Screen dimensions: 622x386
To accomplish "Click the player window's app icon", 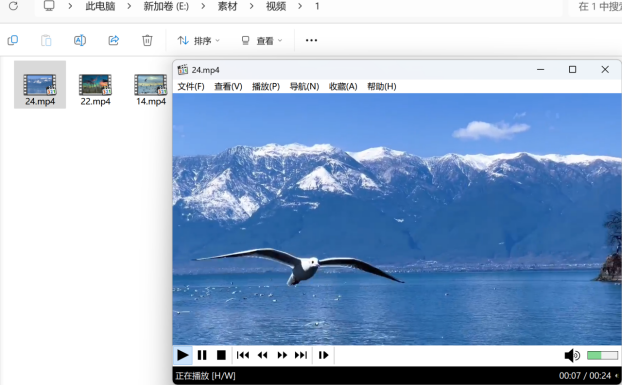I will [182, 69].
